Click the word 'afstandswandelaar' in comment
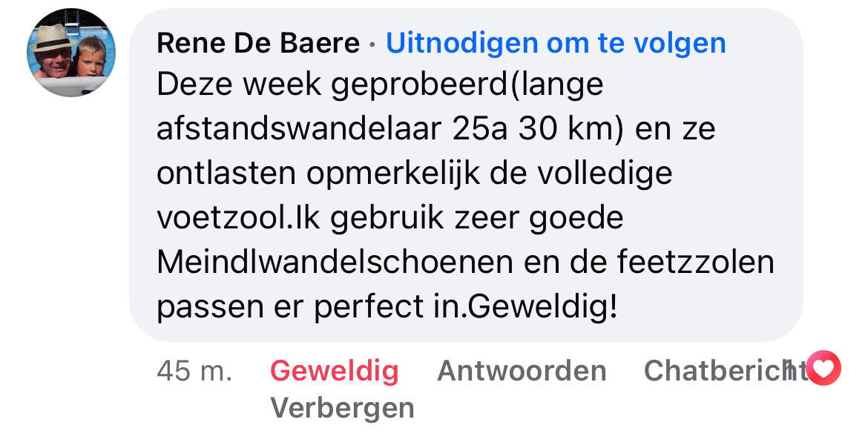This screenshot has width=868, height=448. click(x=299, y=128)
